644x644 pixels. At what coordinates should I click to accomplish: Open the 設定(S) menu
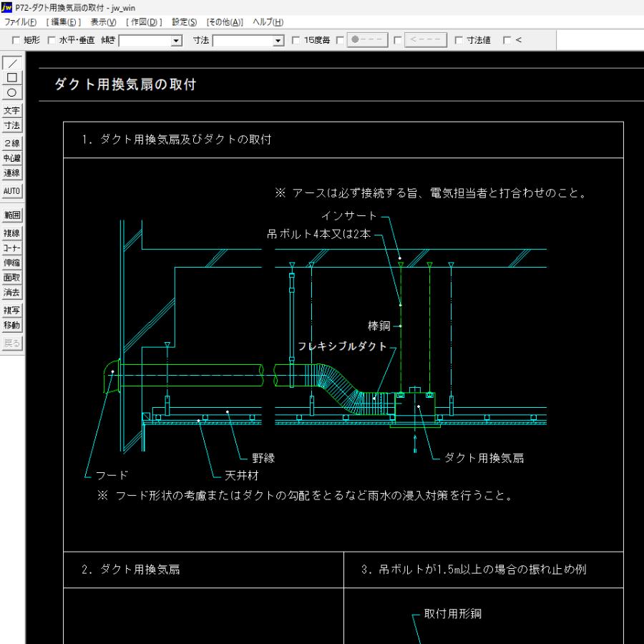185,22
